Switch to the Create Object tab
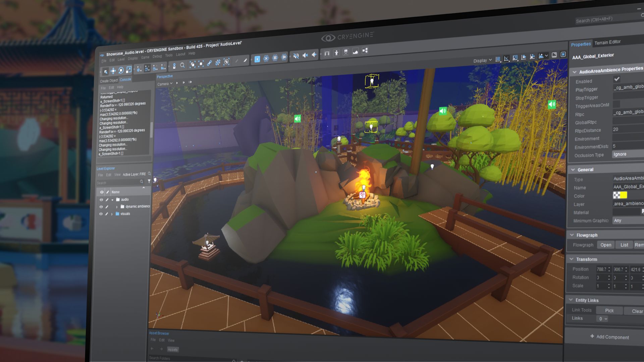This screenshot has width=644, height=362. [x=109, y=81]
